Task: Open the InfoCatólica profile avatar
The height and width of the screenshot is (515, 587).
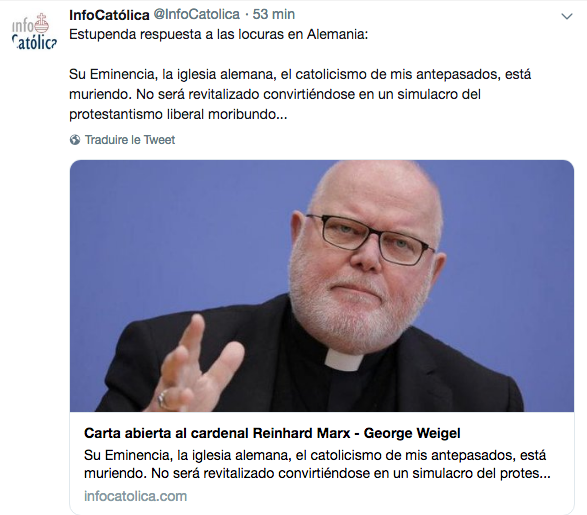Action: pyautogui.click(x=34, y=31)
